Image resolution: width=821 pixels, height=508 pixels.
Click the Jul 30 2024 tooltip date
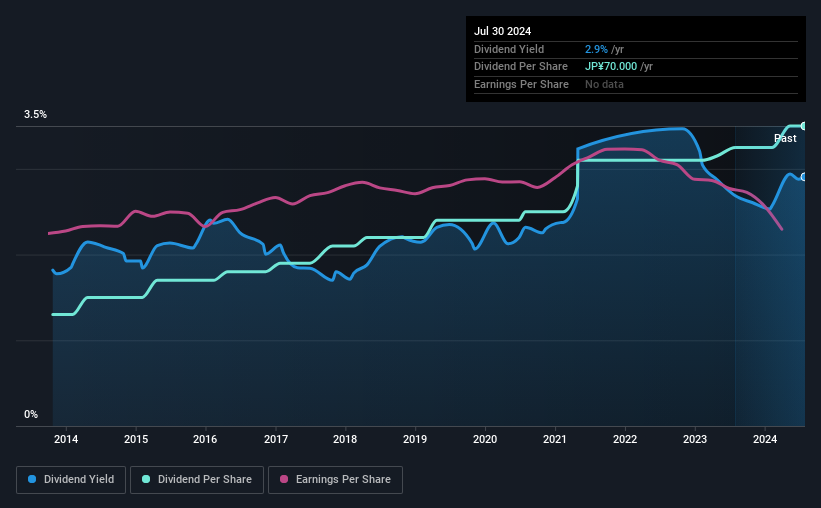click(x=502, y=31)
